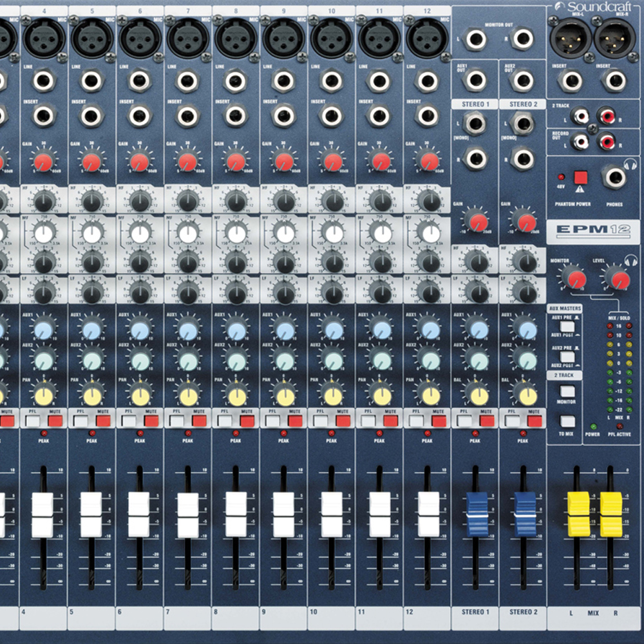Click the warning triangle under phantom power switch

point(580,189)
